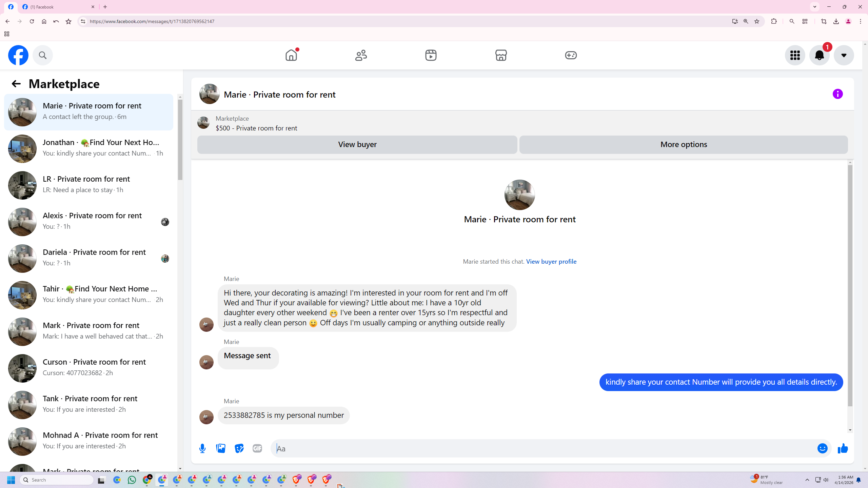Go to the Marketplace tab
Screen dimensions: 868x488
[x=501, y=55]
